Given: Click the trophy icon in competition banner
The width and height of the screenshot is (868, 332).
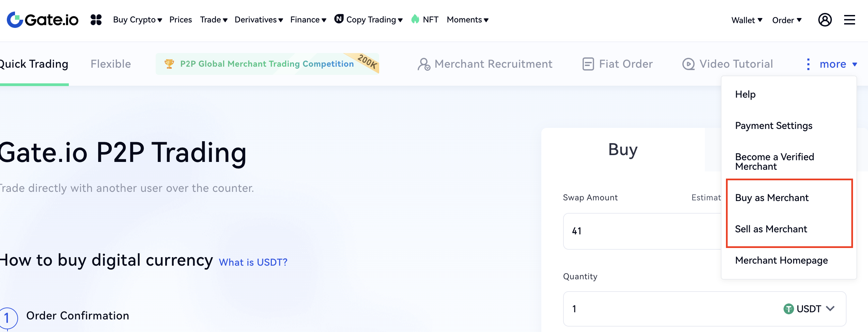Looking at the screenshot, I should coord(169,64).
